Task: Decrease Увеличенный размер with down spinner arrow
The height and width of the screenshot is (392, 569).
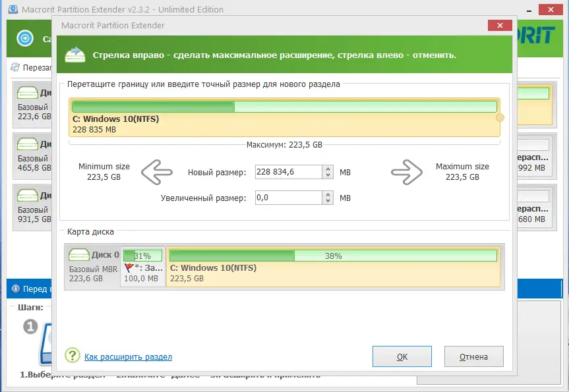Action: point(328,201)
